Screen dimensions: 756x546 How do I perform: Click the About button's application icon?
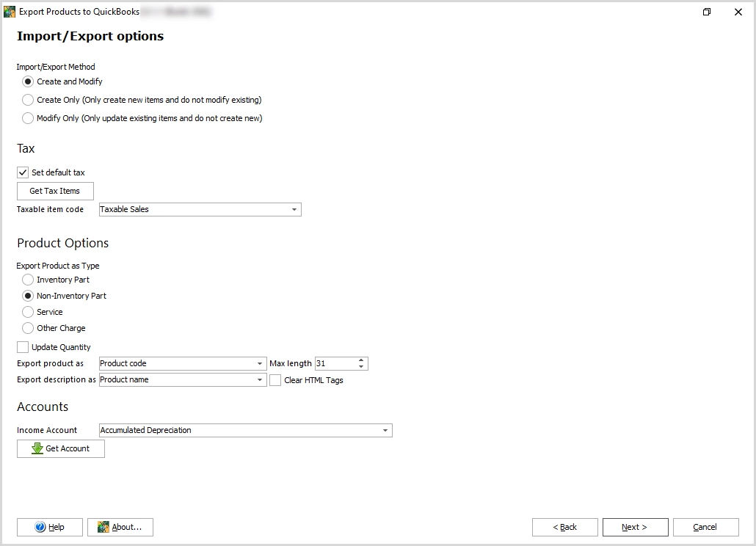point(103,527)
